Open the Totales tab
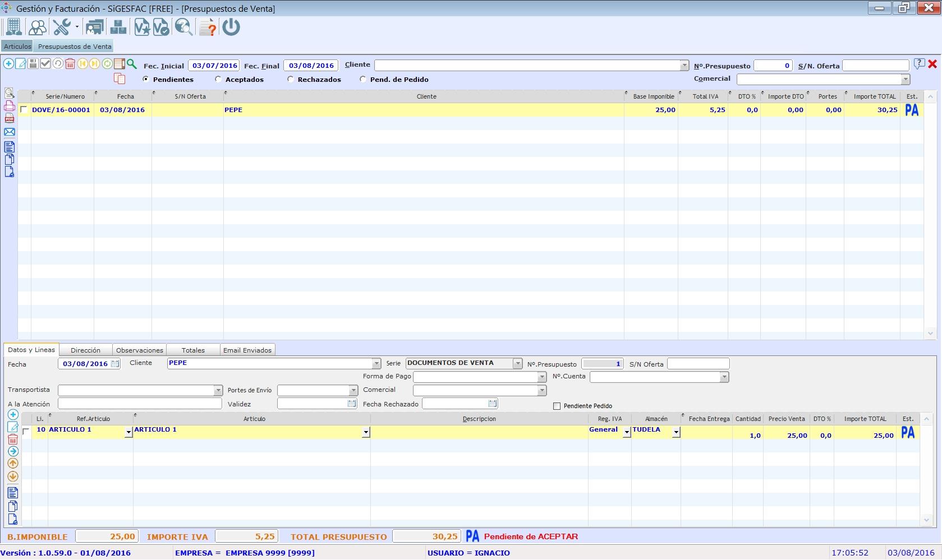942x560 pixels. pos(193,350)
